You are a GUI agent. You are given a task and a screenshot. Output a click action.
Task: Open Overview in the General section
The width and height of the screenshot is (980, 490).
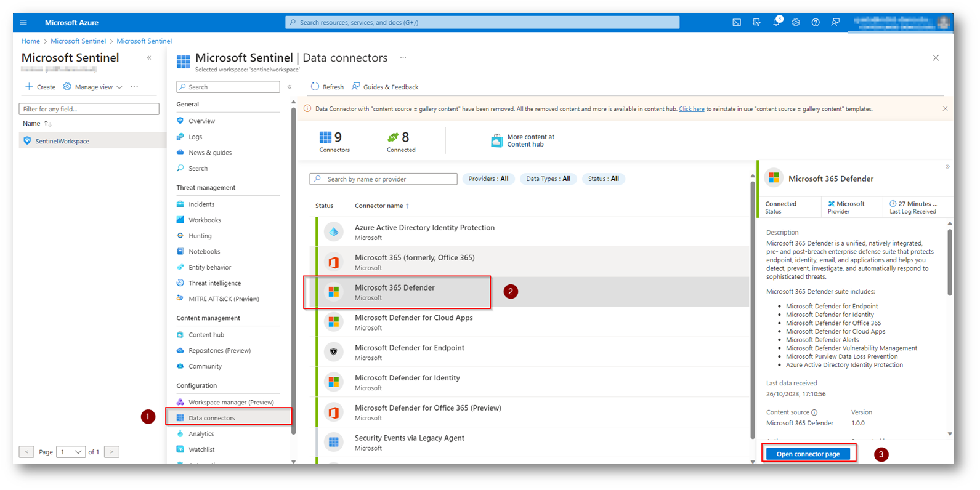201,121
